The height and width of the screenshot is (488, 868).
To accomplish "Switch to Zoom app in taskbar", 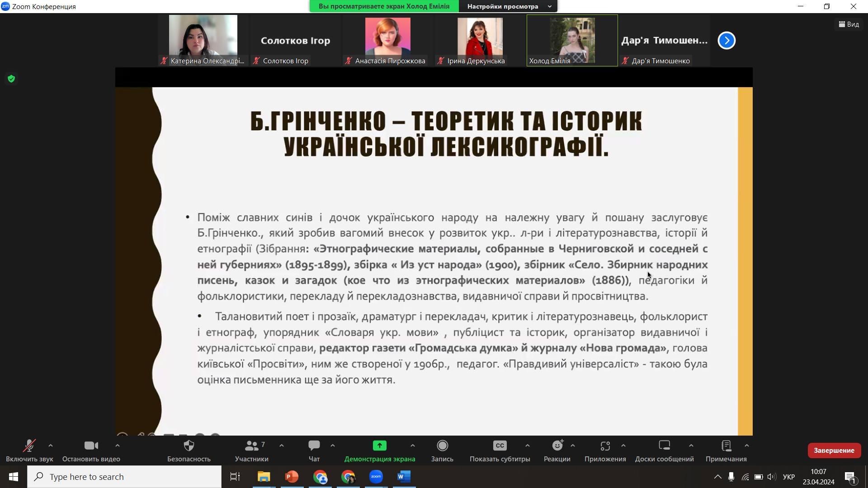I will 376,477.
